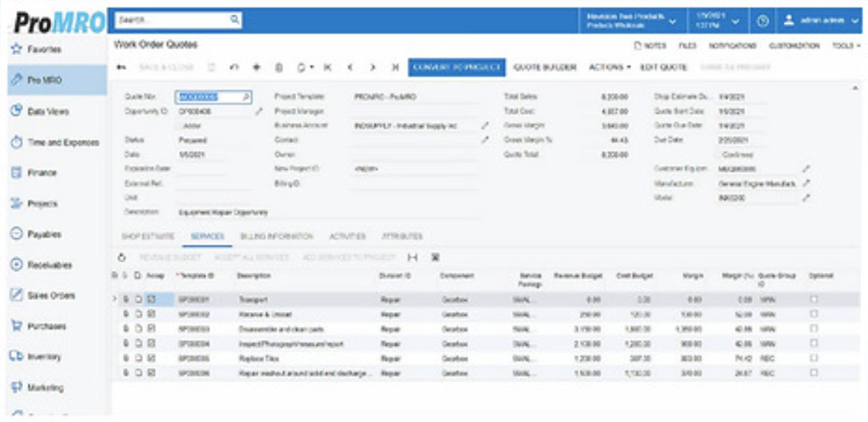Click the pencil icon next to Business Account

tap(485, 126)
